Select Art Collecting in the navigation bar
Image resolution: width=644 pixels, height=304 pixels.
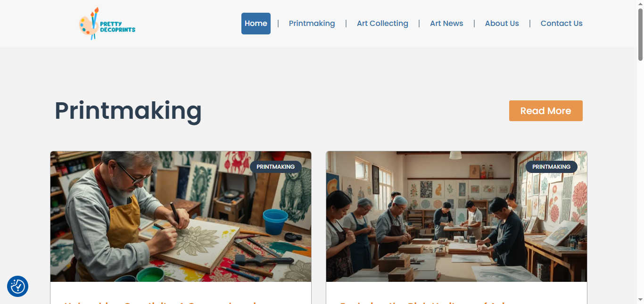[382, 24]
